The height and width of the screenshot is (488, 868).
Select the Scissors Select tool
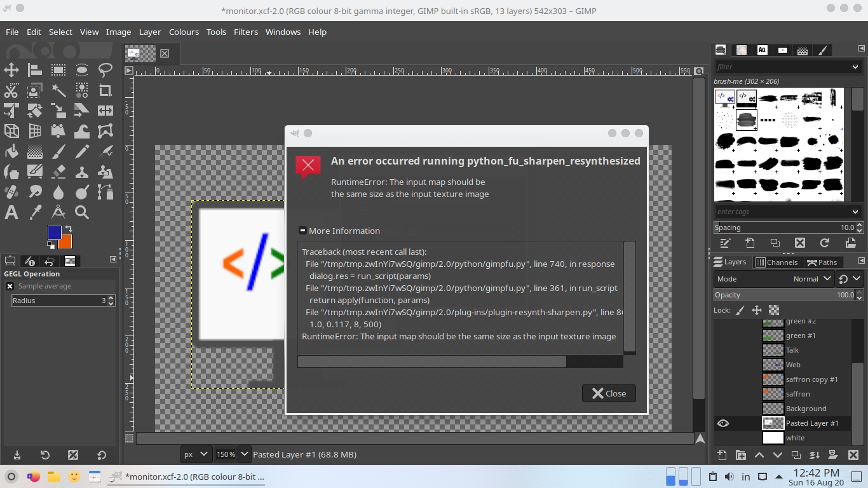coord(11,90)
